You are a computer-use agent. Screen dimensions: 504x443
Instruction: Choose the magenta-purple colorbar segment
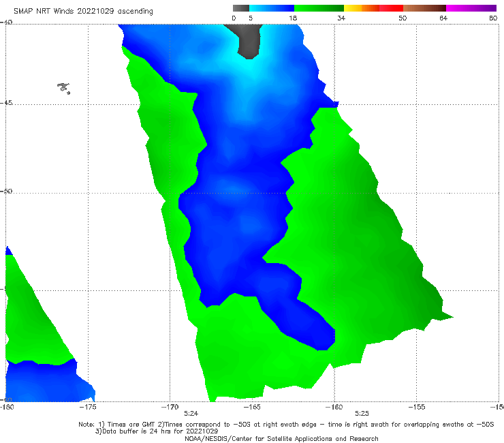471,8
